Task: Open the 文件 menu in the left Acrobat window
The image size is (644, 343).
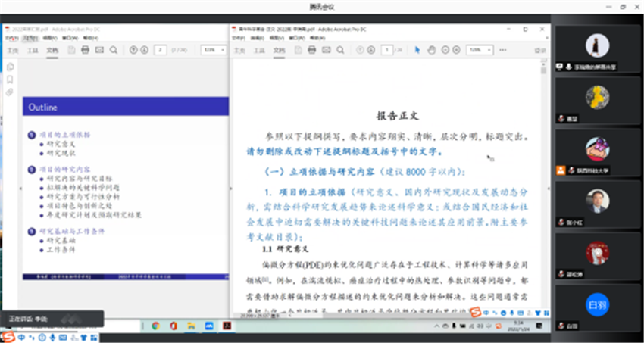Action: tap(11, 37)
